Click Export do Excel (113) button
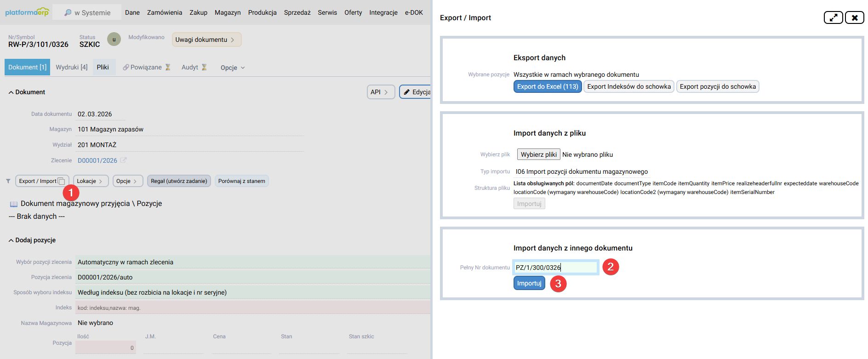The height and width of the screenshot is (359, 868). (x=547, y=86)
